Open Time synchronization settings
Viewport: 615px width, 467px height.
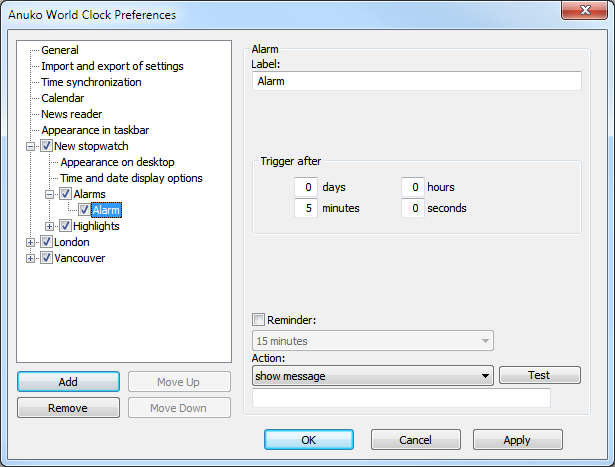[91, 82]
